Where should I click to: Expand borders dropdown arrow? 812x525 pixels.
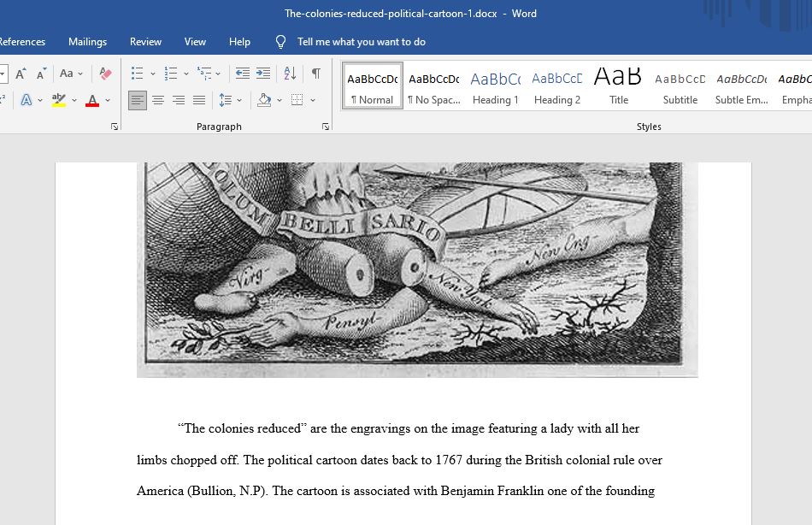tap(313, 100)
